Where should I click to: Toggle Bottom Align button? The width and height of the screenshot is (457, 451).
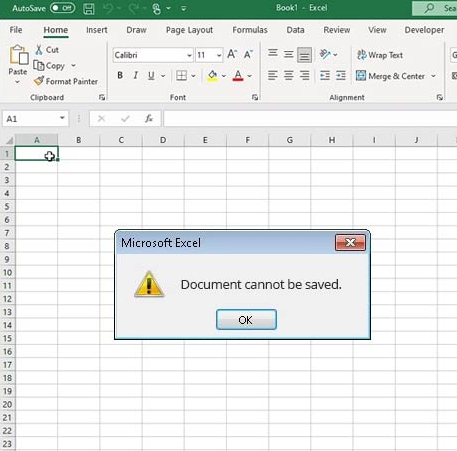(304, 55)
